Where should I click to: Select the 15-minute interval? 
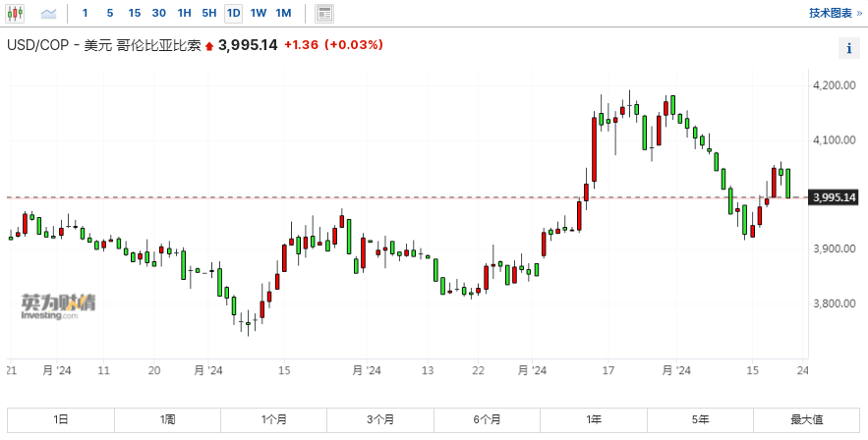click(x=134, y=14)
